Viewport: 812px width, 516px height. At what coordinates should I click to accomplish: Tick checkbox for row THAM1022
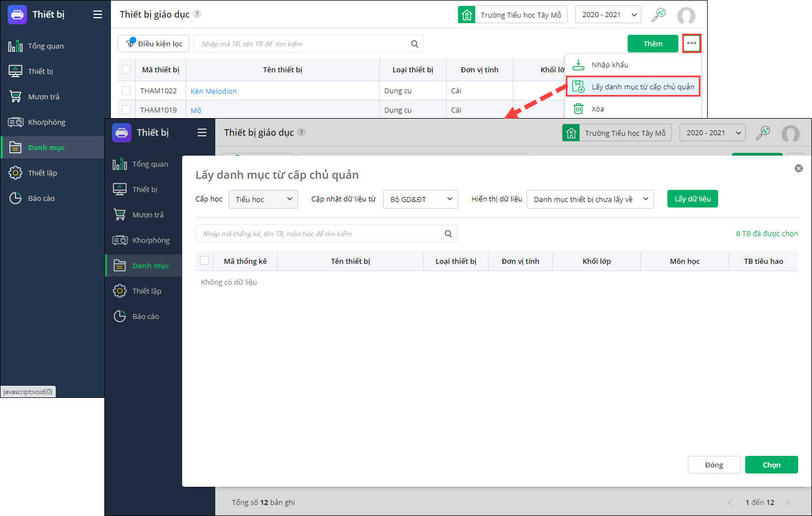pos(126,91)
